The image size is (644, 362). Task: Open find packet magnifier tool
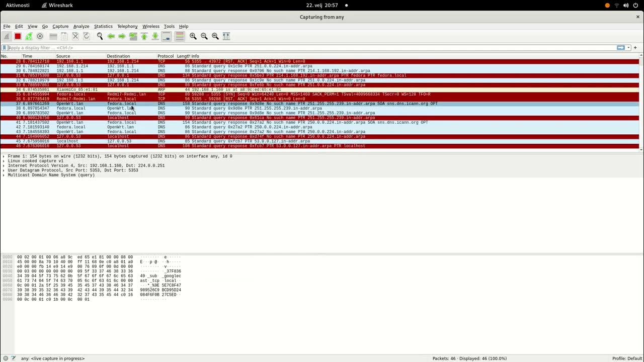click(x=100, y=36)
